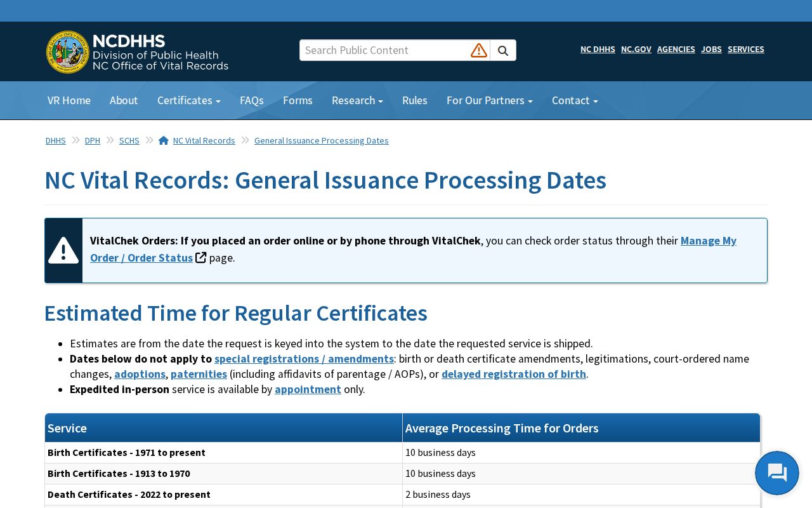Open the About page
The image size is (812, 508).
(124, 100)
